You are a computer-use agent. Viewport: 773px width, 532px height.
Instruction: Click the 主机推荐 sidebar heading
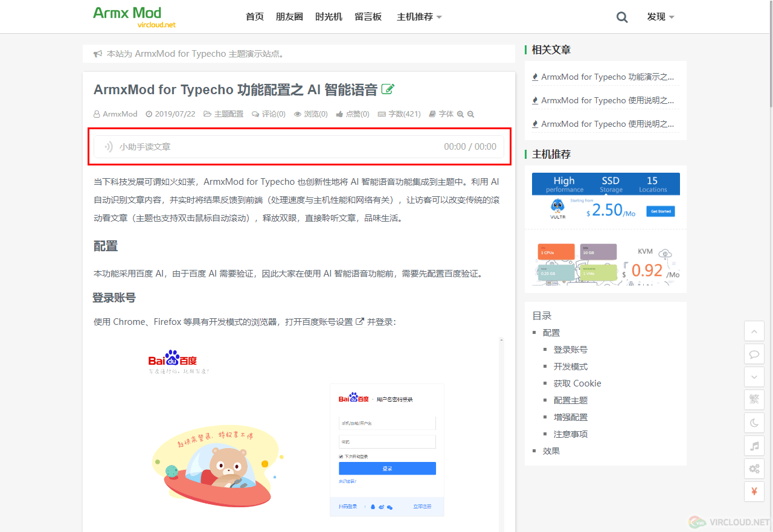pos(551,155)
